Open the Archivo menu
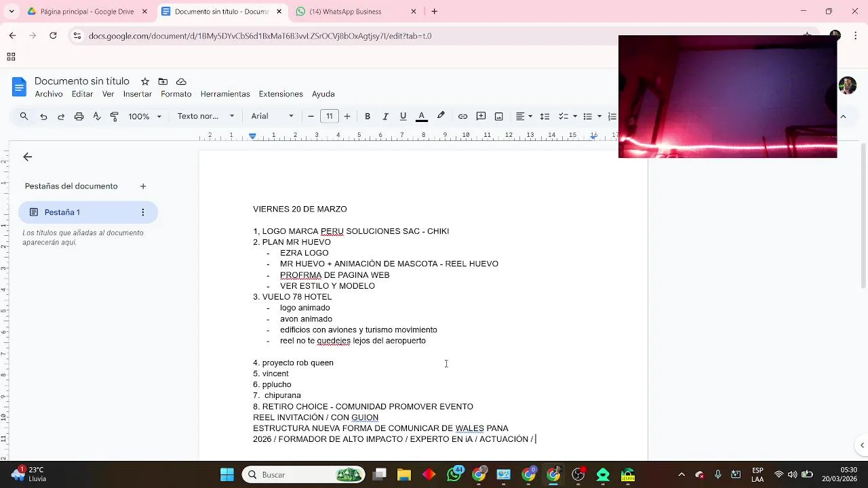This screenshot has height=488, width=868. pyautogui.click(x=48, y=94)
